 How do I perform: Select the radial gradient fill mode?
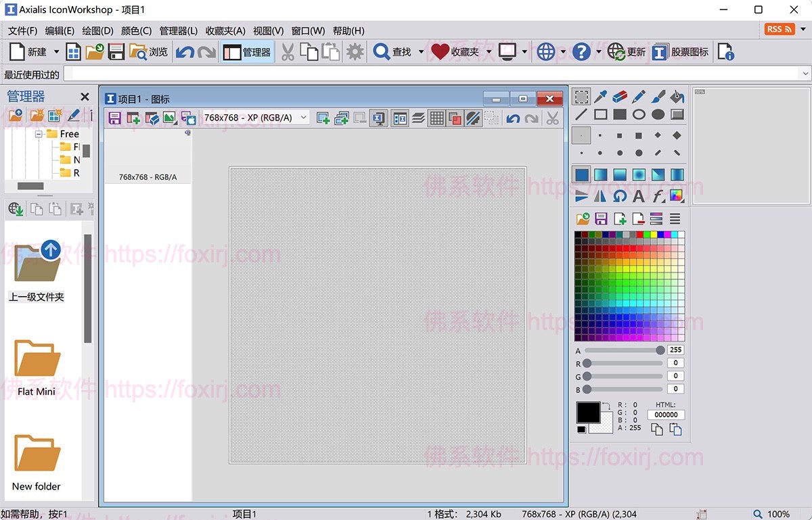pyautogui.click(x=639, y=176)
